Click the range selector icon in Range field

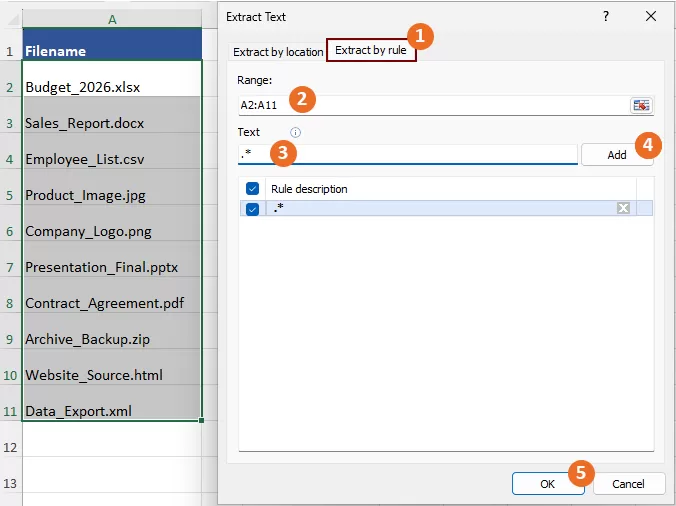point(641,105)
